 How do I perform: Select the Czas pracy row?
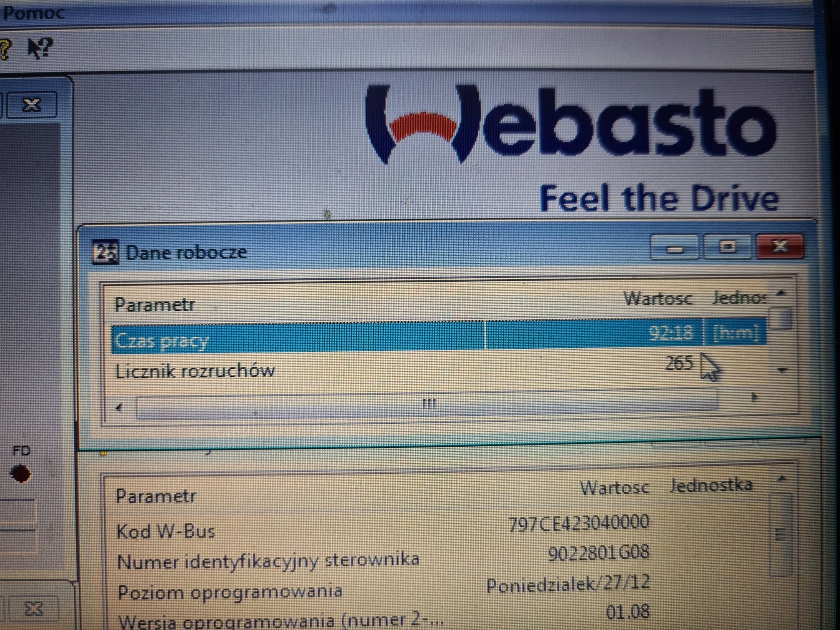[162, 341]
